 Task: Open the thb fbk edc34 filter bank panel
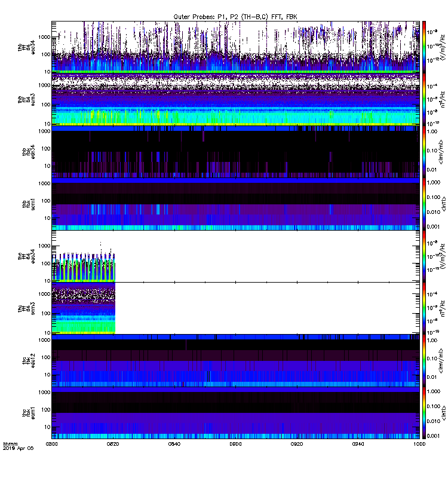235,152
